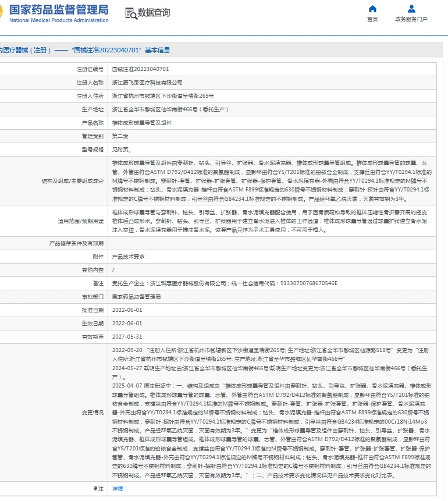
Task: Click the 适用范围/预期用途 label
Action: [x=81, y=221]
